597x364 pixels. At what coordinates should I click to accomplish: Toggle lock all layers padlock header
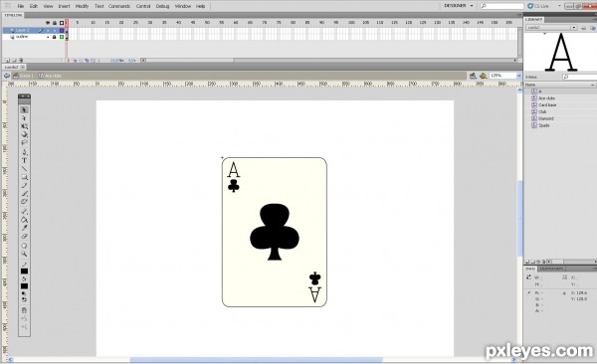[55, 23]
